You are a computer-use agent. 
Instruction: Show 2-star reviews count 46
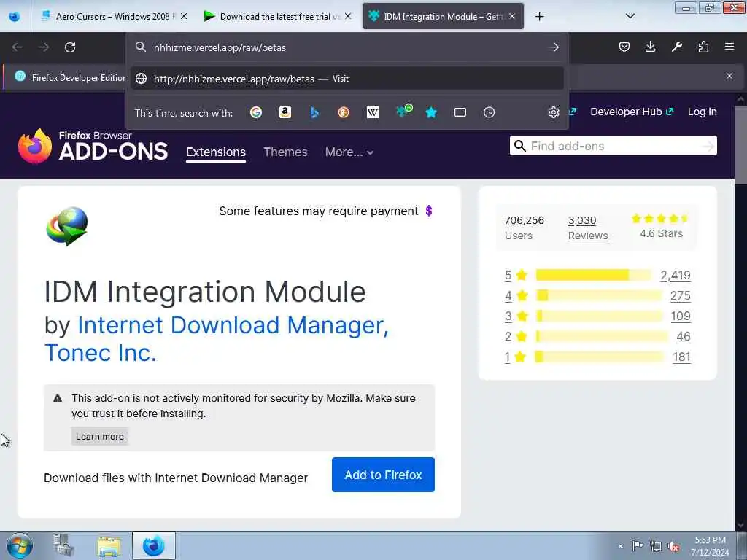pos(683,337)
